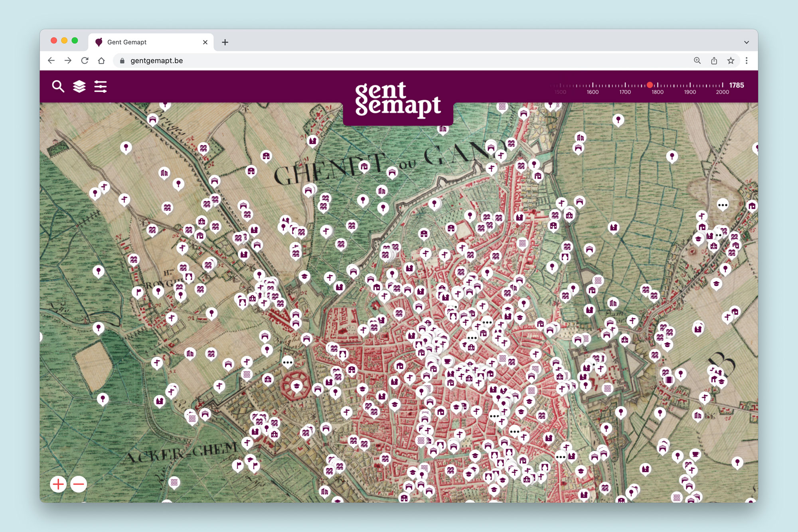
Task: Share this page from the address bar
Action: pos(714,61)
